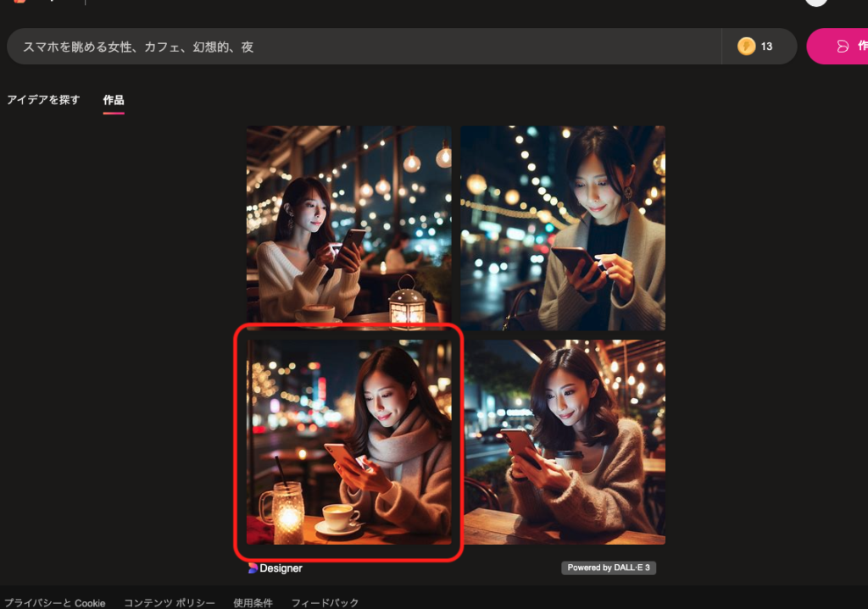Click the Designer wordmark text below images

point(281,568)
